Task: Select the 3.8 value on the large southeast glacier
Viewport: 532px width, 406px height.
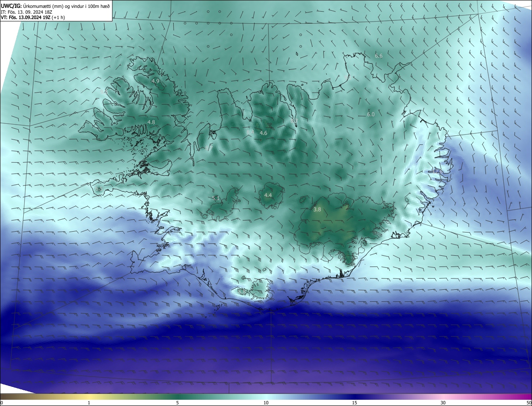Action: tap(317, 210)
